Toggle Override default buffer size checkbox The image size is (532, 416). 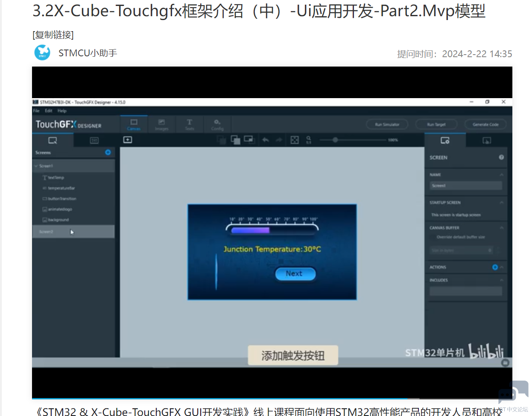[433, 237]
